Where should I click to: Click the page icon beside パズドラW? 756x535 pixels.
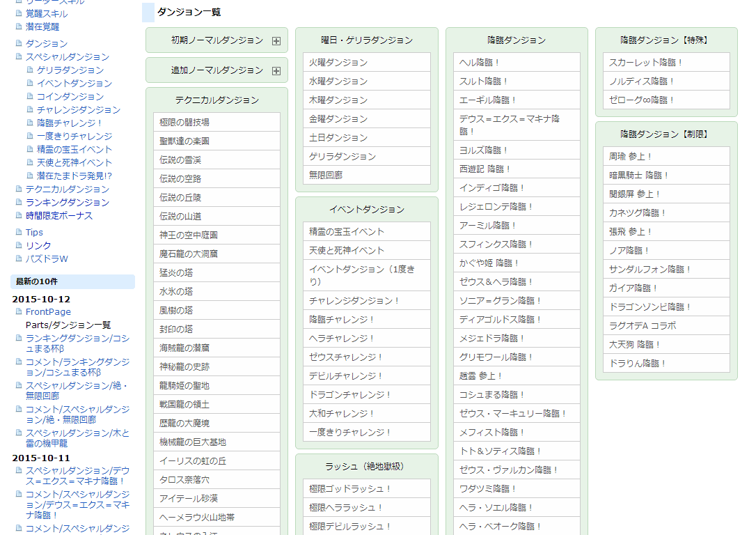[19, 258]
